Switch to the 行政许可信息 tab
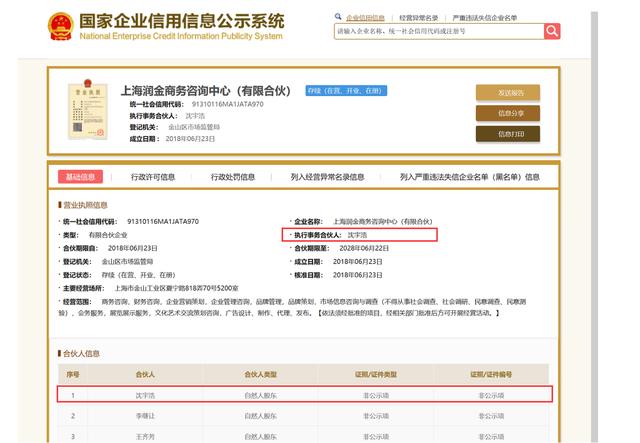This screenshot has width=640, height=443. pos(153,177)
